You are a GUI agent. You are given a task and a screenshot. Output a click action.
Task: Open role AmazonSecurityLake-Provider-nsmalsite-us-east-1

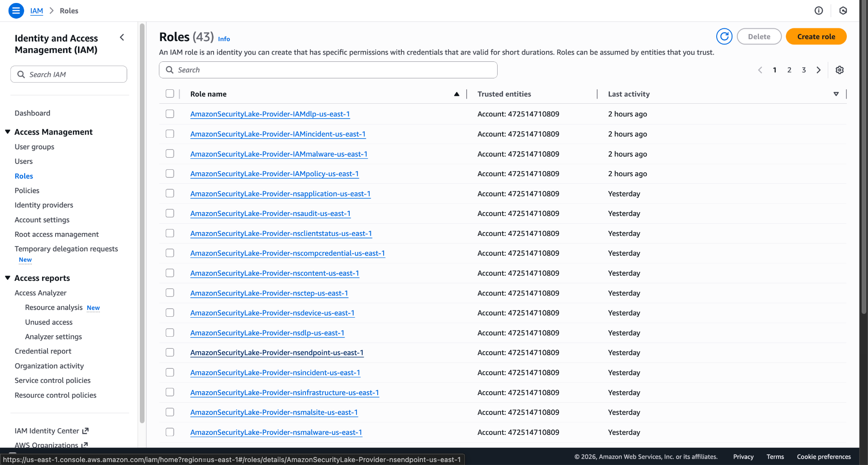pos(274,412)
